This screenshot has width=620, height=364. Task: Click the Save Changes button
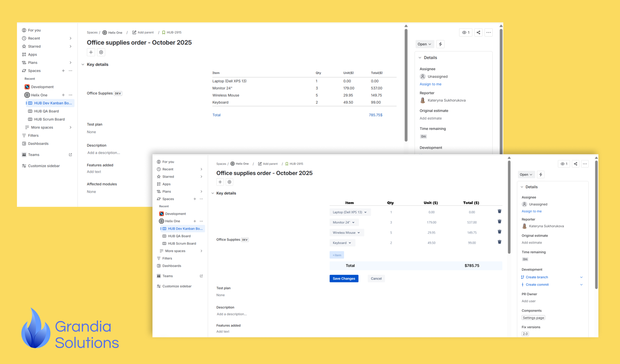tap(344, 278)
